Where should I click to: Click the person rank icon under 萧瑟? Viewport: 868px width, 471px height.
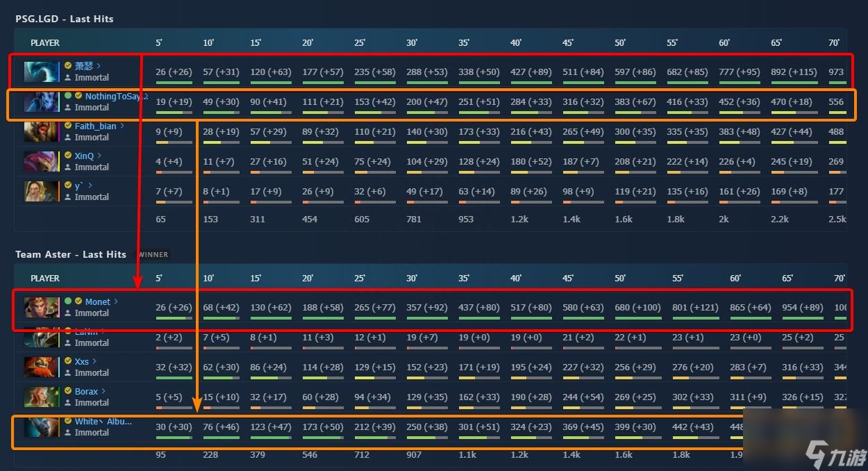coord(68,78)
